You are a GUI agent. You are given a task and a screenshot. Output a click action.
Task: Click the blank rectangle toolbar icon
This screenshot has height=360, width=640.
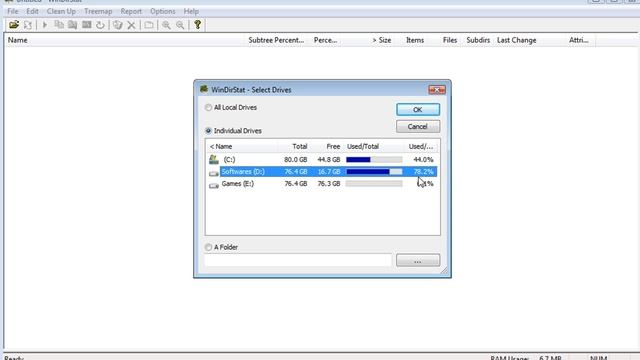(x=149, y=25)
